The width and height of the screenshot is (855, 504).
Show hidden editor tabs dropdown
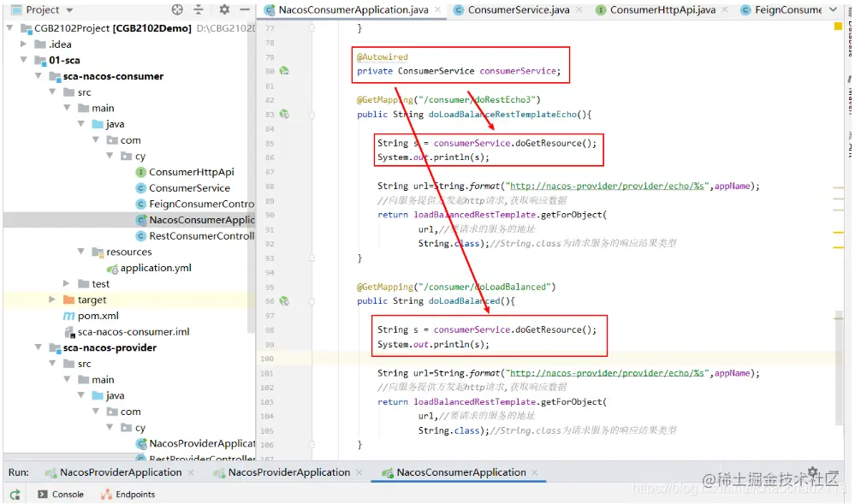[833, 9]
